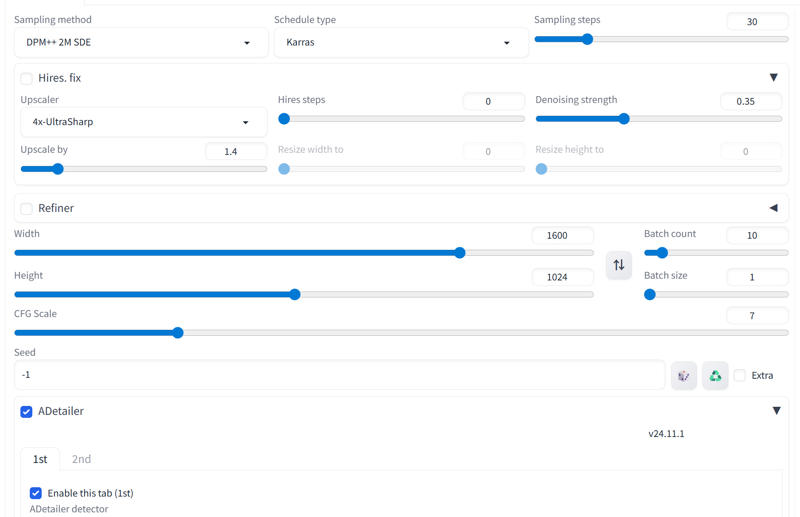
Task: Switch to the 2nd ADetailer tab
Action: coord(81,459)
